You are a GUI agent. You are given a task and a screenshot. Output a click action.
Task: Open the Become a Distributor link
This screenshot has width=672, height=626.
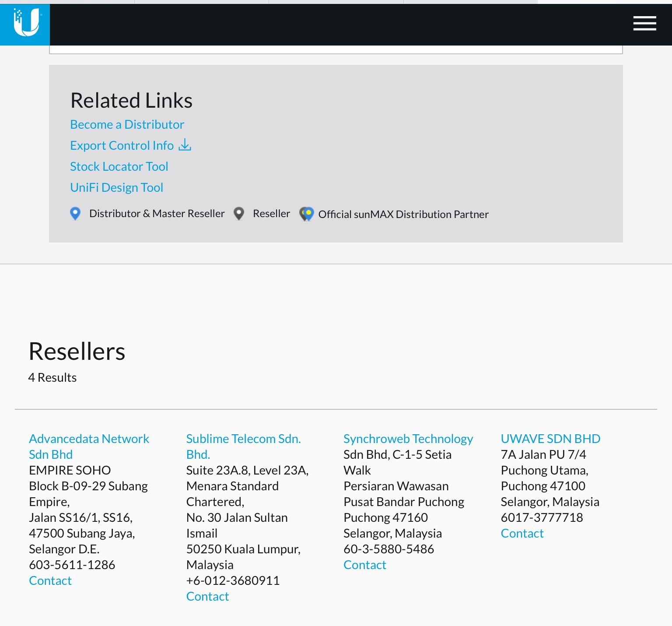click(x=127, y=124)
